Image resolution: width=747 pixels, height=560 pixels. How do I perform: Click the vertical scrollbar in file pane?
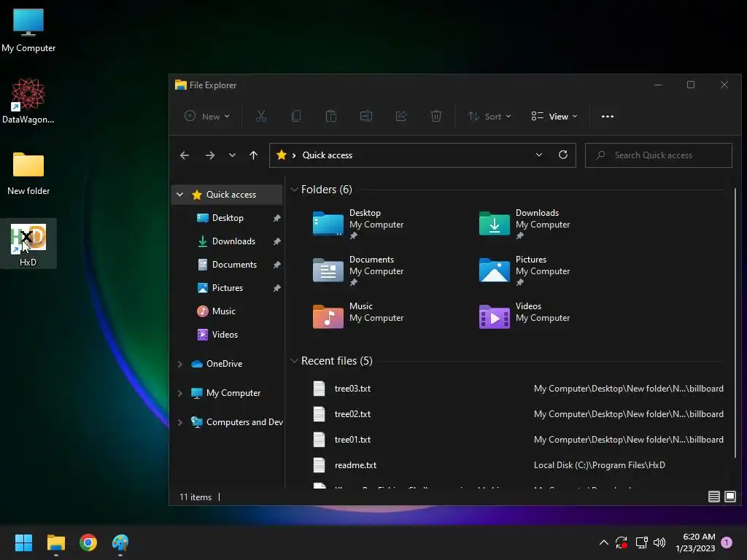tap(735, 323)
